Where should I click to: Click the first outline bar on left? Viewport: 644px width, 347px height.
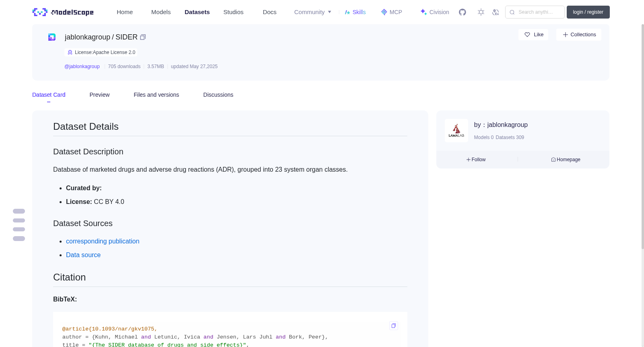pyautogui.click(x=19, y=211)
